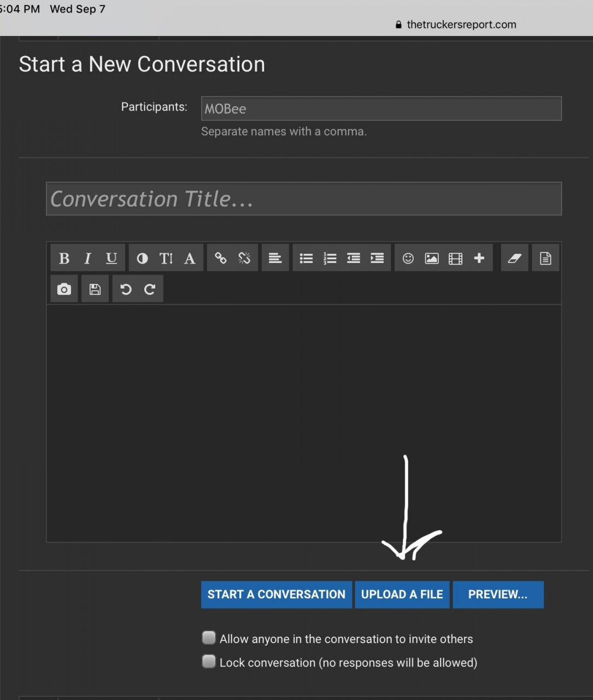Apply Italic formatting in editor

[87, 258]
